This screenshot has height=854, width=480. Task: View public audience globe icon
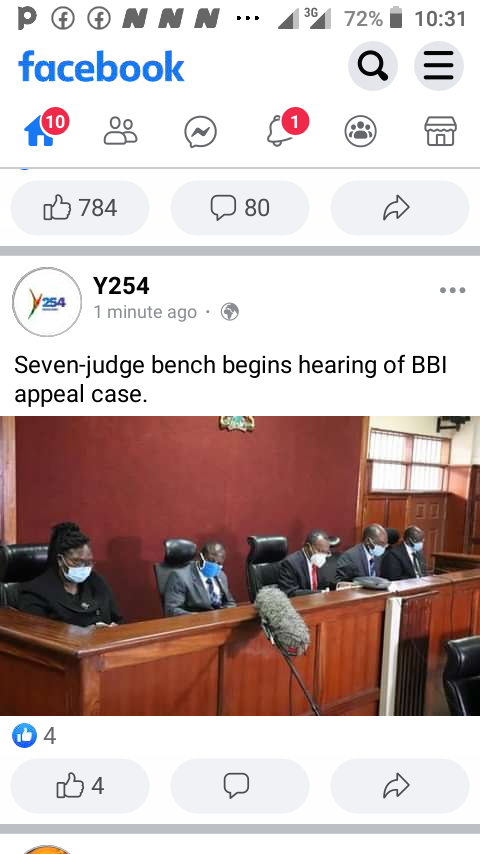[230, 312]
